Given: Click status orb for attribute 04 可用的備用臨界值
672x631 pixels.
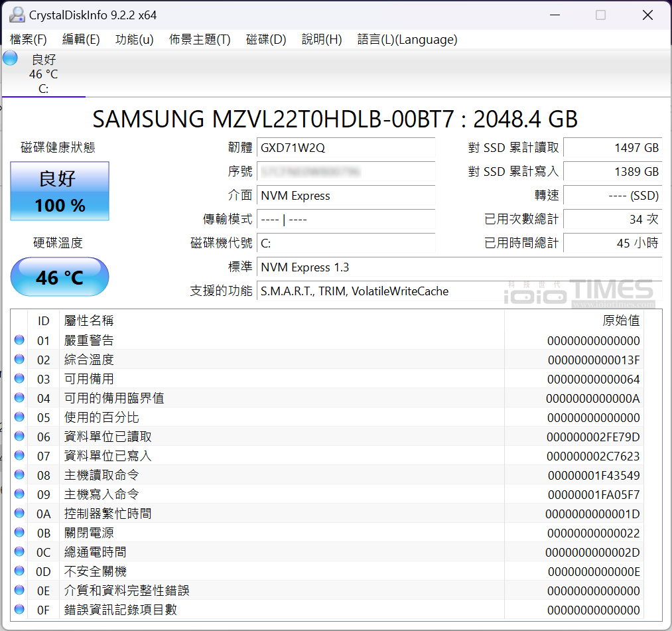Looking at the screenshot, I should click(x=19, y=398).
